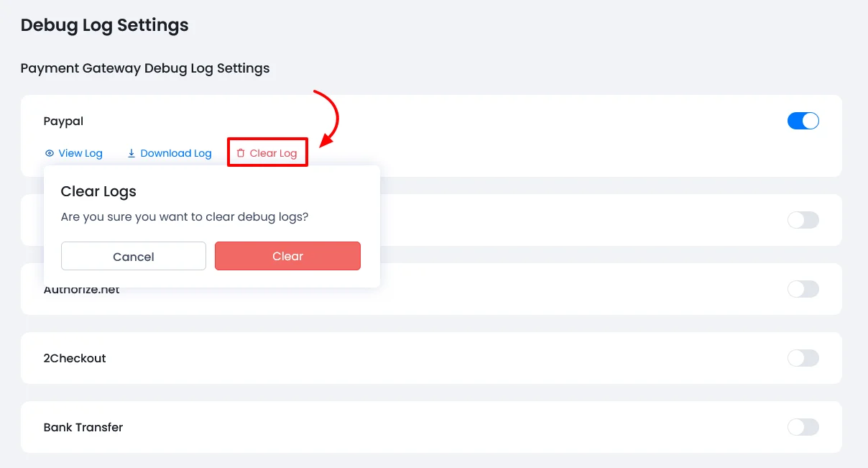Click the Download Log link text
868x468 pixels.
pos(176,153)
